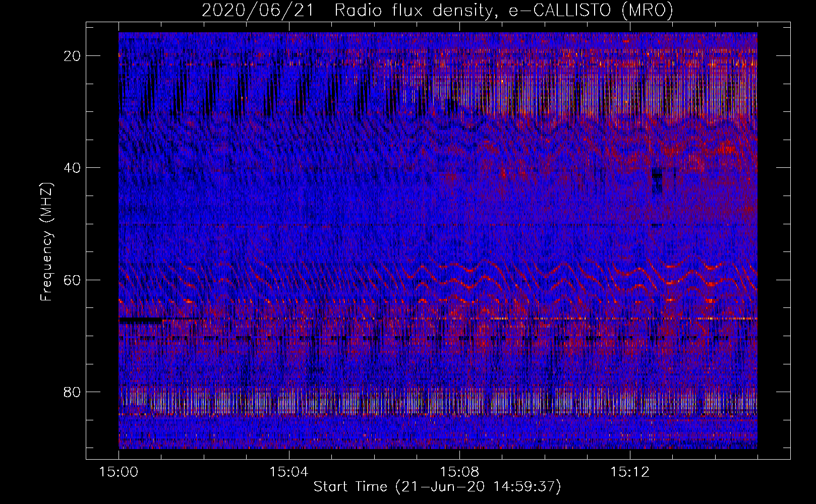This screenshot has height=504, width=816.
Task: Click the '20' frequency tick label
Action: coord(73,56)
